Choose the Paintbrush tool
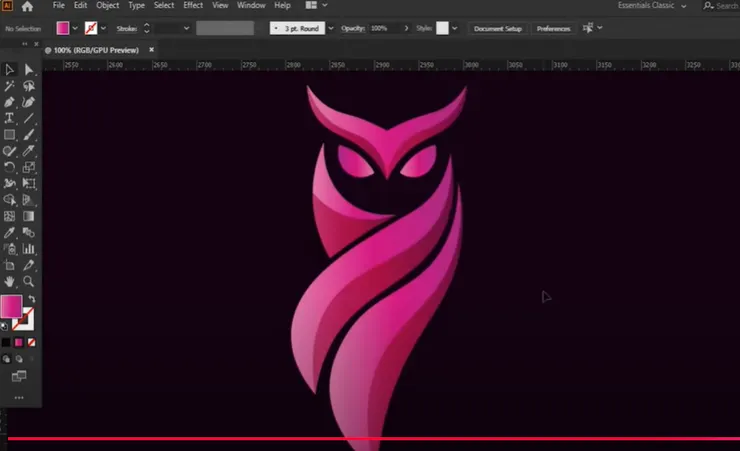Screen dimensions: 740x451 [x=29, y=135]
